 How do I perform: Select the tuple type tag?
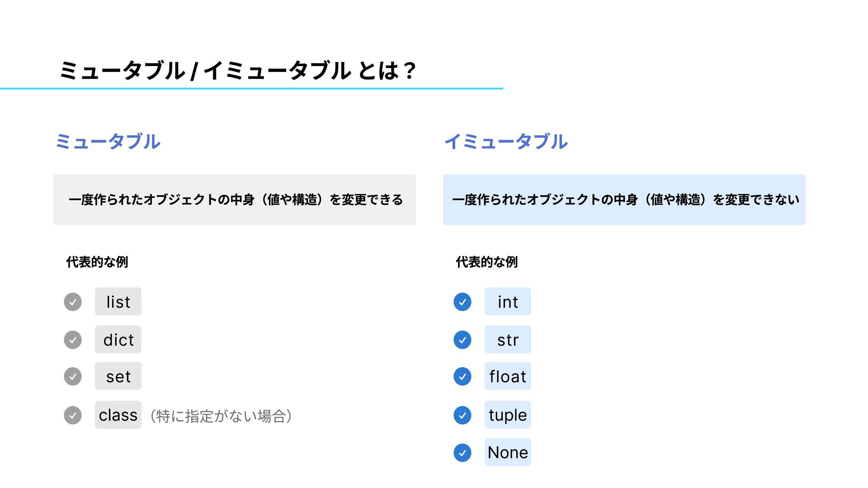pyautogui.click(x=508, y=415)
